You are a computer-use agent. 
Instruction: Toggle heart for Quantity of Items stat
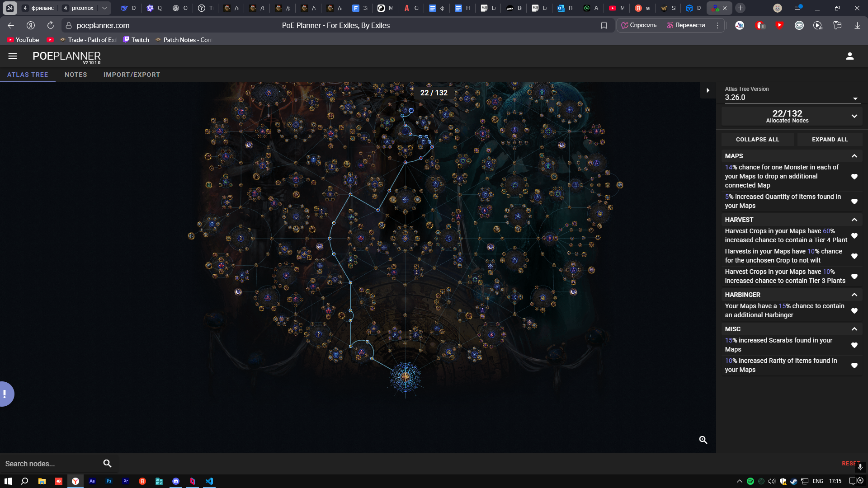tap(854, 201)
